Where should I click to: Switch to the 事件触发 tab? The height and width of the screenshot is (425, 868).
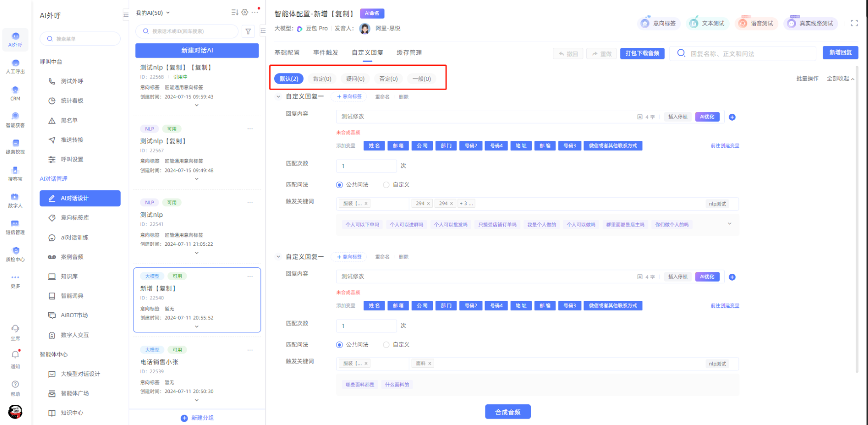[x=325, y=53]
